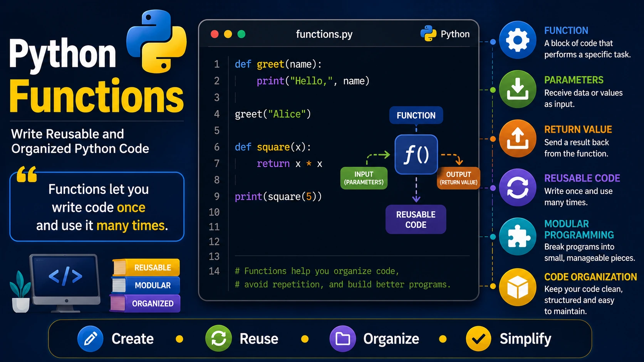
Task: Click the yellow 'Functions' title word
Action: pos(96,96)
